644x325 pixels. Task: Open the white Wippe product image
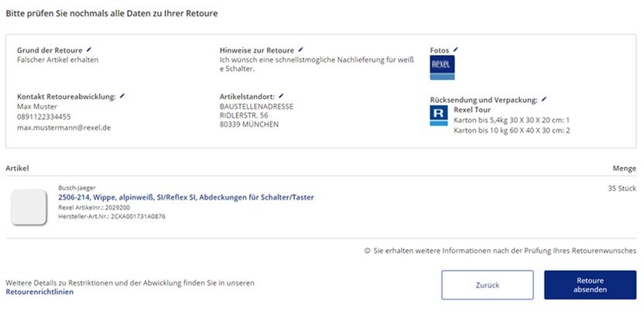[29, 207]
